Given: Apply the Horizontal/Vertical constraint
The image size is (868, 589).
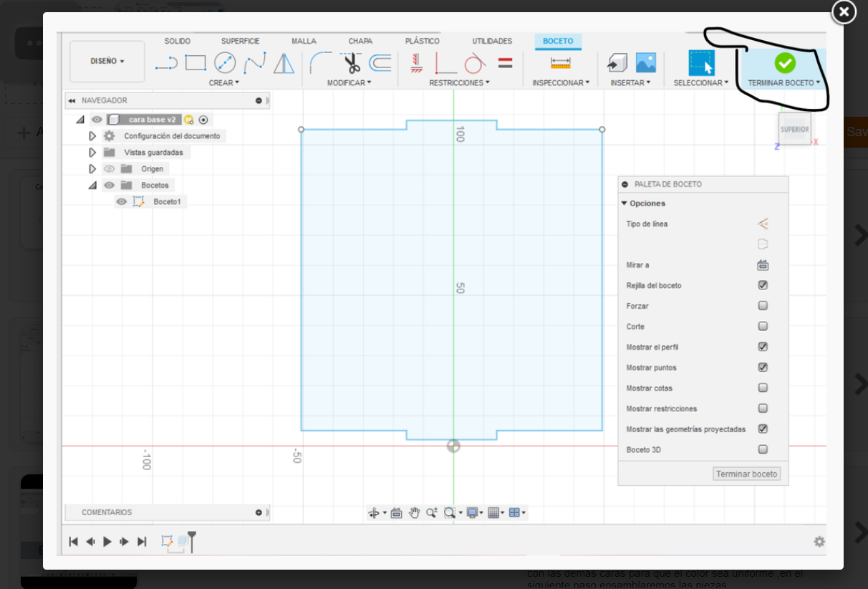Looking at the screenshot, I should (x=416, y=63).
